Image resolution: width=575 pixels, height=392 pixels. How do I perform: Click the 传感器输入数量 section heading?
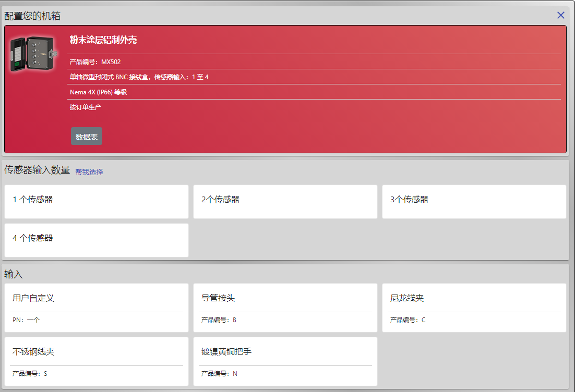pos(37,170)
